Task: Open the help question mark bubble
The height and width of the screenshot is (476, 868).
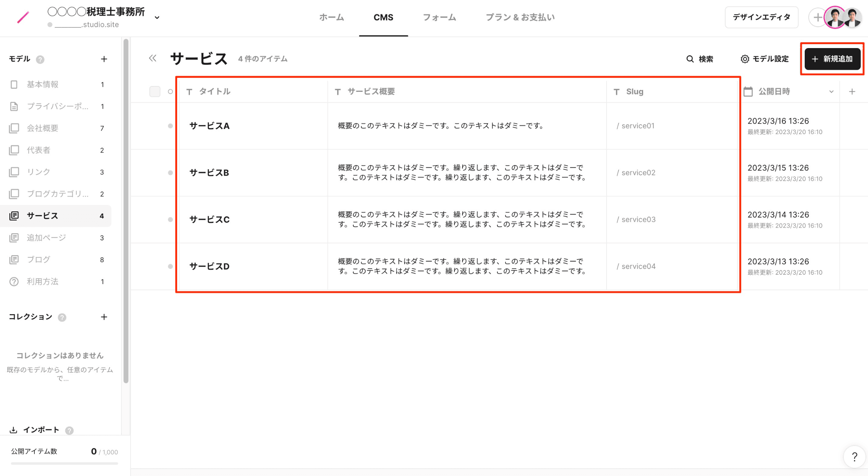Action: click(x=854, y=457)
